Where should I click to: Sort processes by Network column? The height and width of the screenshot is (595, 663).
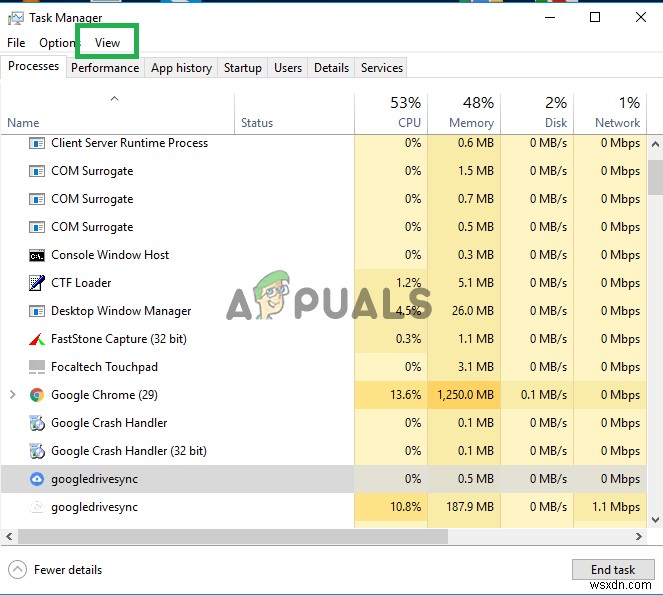coord(610,114)
